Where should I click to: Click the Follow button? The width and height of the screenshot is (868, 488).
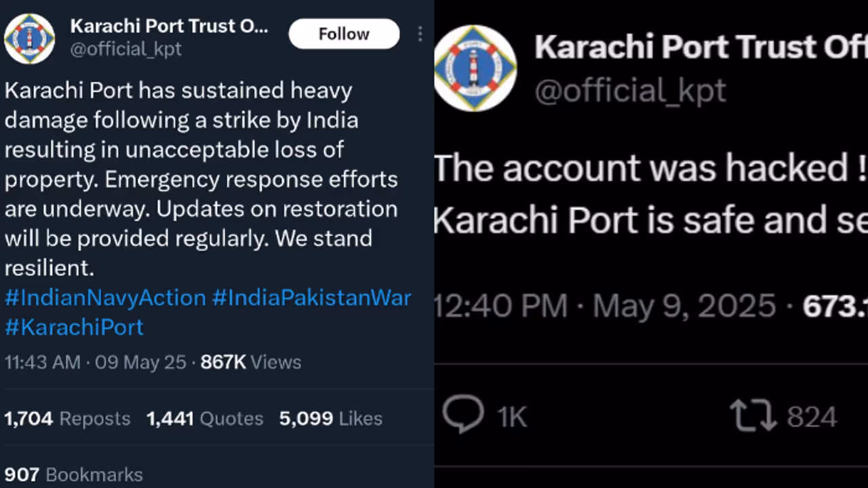(344, 34)
